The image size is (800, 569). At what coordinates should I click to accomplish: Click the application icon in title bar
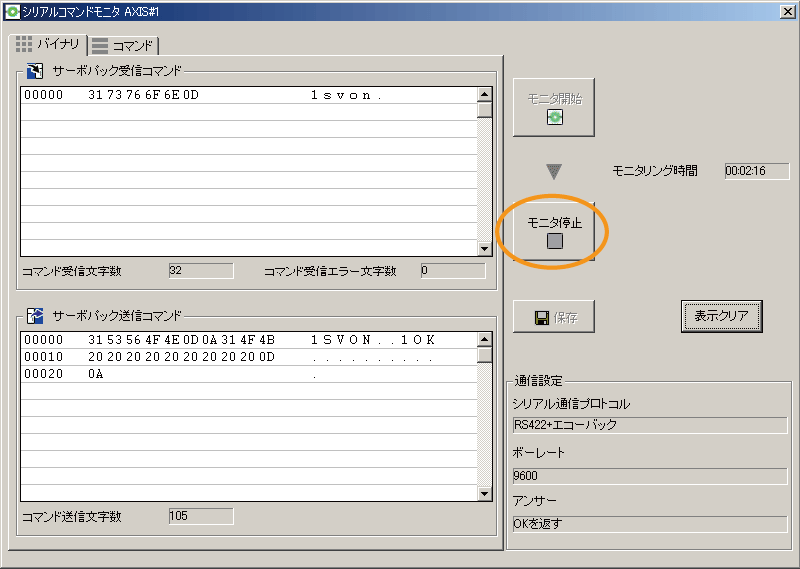click(11, 10)
